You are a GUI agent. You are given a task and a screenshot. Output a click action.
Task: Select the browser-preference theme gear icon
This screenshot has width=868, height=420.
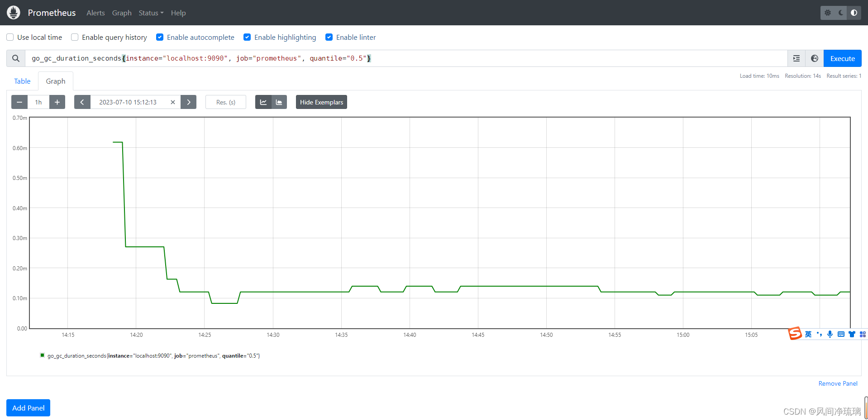click(828, 13)
